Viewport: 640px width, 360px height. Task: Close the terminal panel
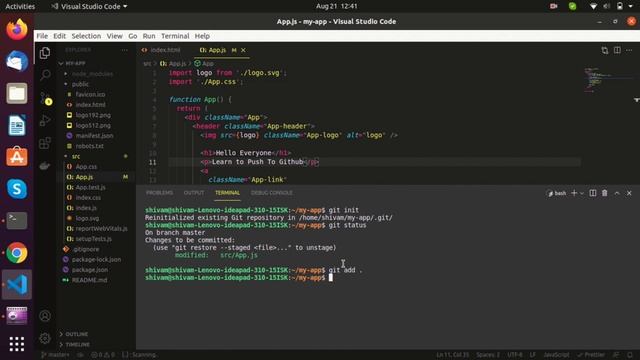point(629,193)
